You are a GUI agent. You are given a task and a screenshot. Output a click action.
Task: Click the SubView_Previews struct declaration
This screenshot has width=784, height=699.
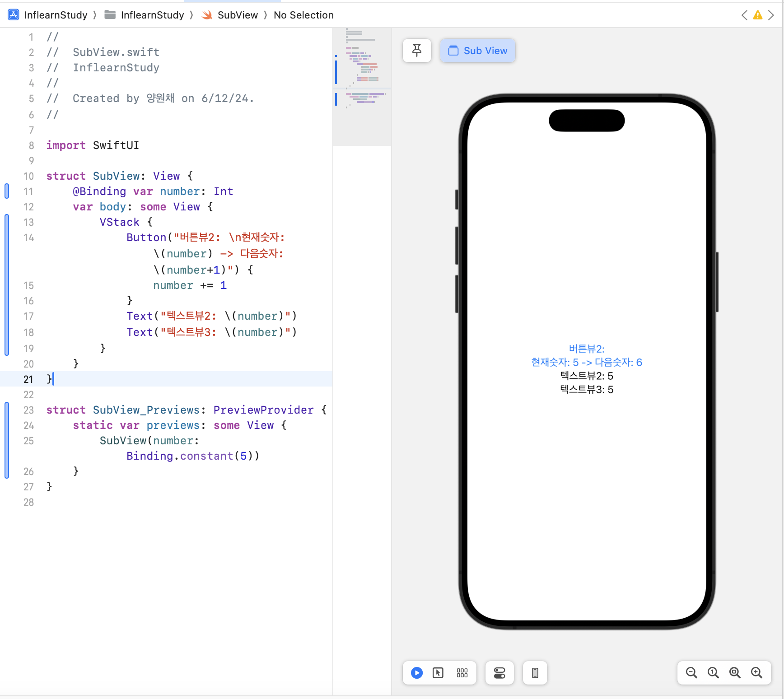tap(187, 410)
